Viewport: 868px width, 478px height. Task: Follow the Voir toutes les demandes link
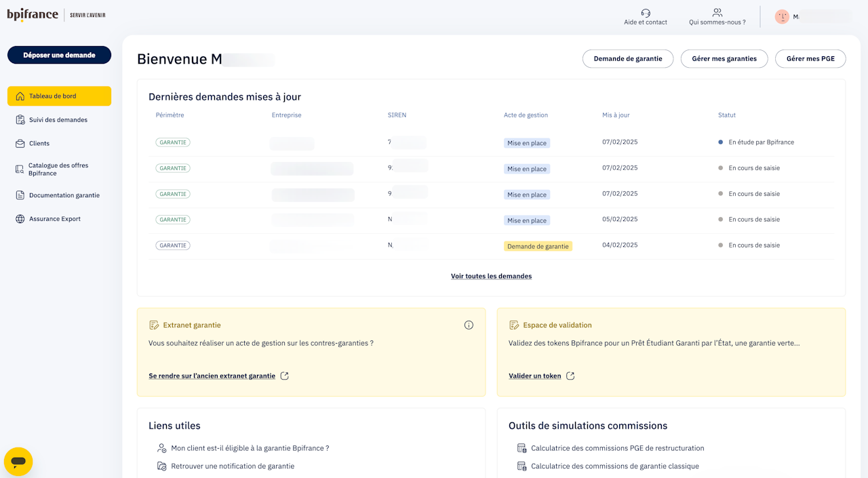(x=491, y=277)
